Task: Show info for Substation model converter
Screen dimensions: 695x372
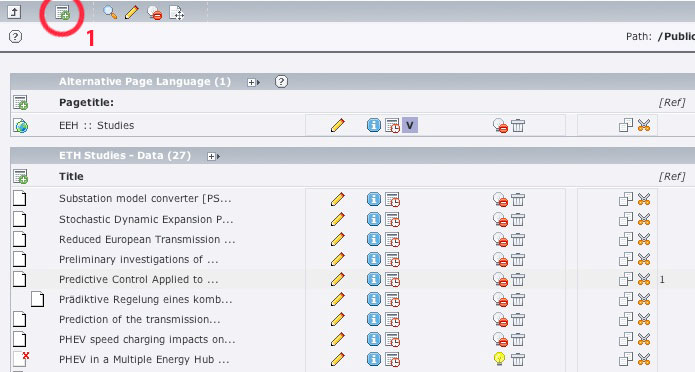Action: [374, 200]
